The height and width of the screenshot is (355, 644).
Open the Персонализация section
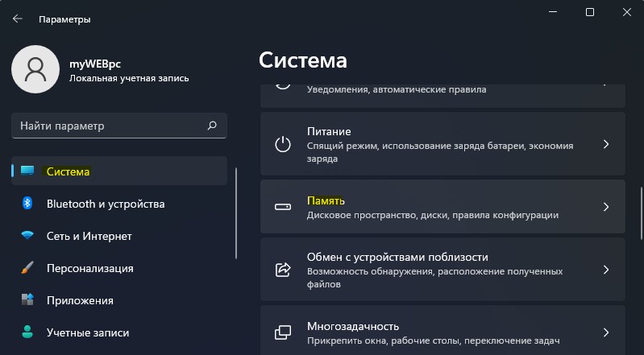click(119, 268)
